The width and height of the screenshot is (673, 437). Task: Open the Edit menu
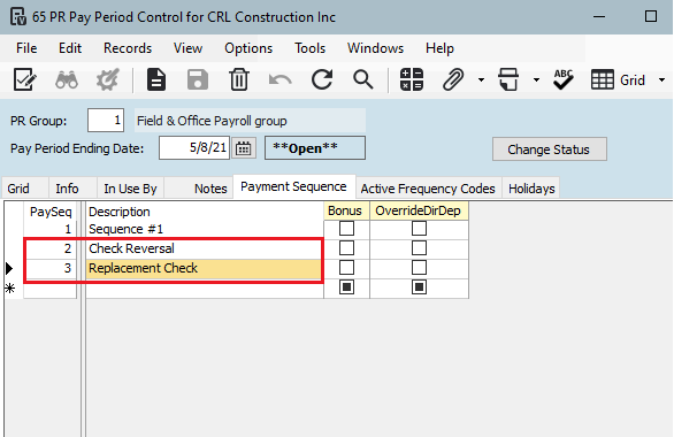tap(70, 48)
